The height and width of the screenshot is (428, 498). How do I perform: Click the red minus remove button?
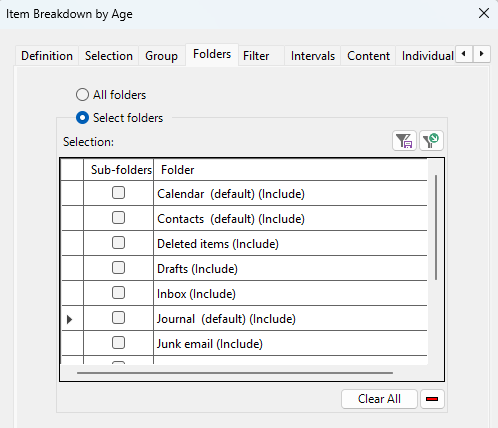click(x=432, y=399)
